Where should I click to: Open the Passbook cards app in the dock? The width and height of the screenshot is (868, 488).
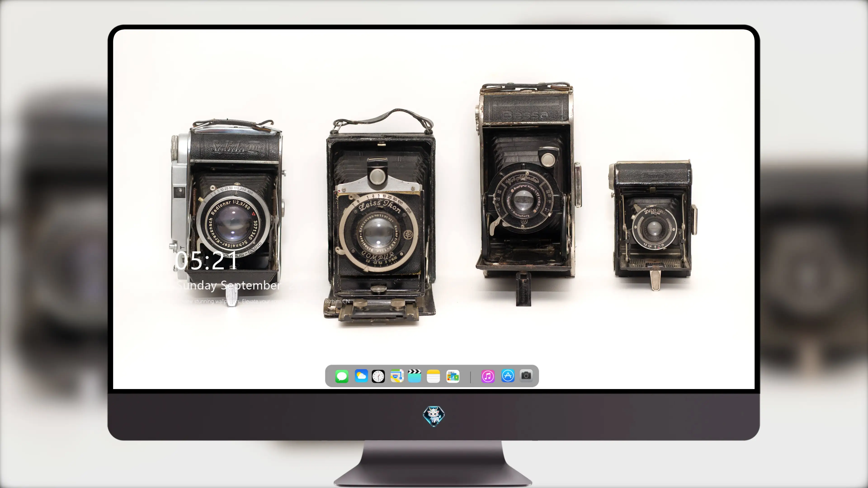(x=453, y=376)
